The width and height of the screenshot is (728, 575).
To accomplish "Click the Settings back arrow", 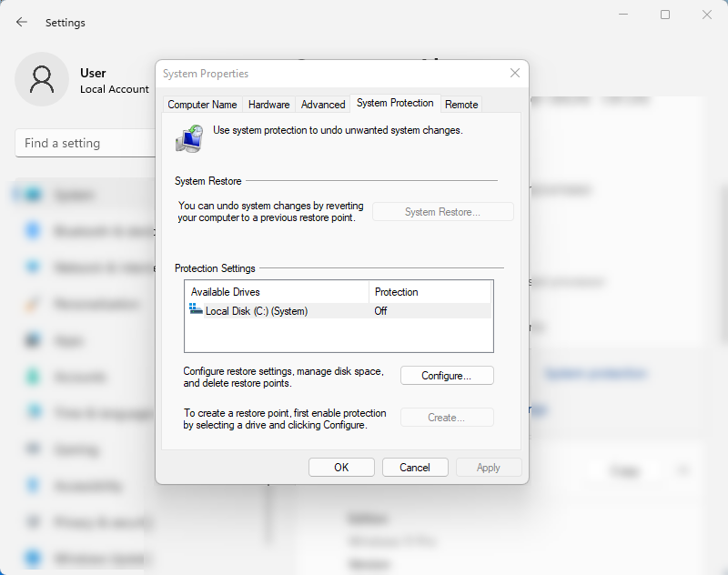I will click(x=22, y=22).
